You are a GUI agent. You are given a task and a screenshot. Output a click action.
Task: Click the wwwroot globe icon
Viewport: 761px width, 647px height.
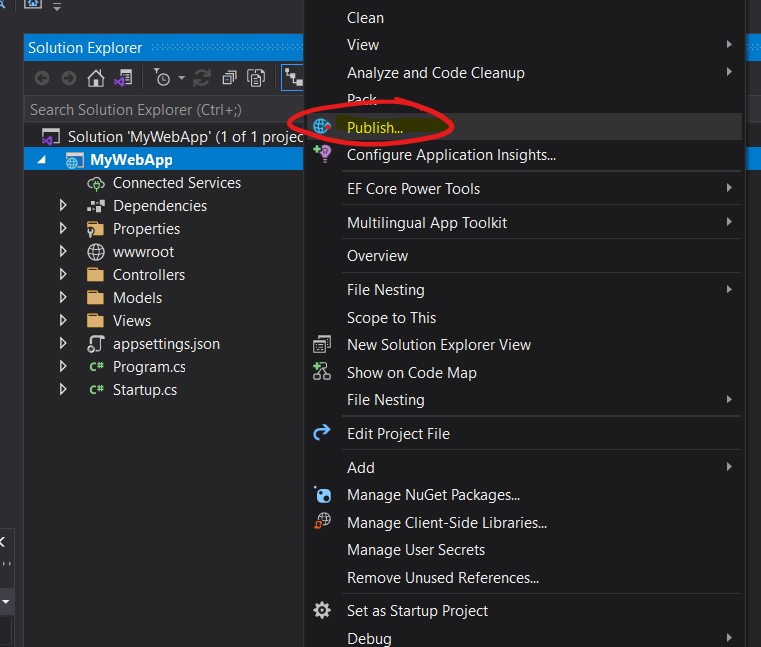[96, 252]
